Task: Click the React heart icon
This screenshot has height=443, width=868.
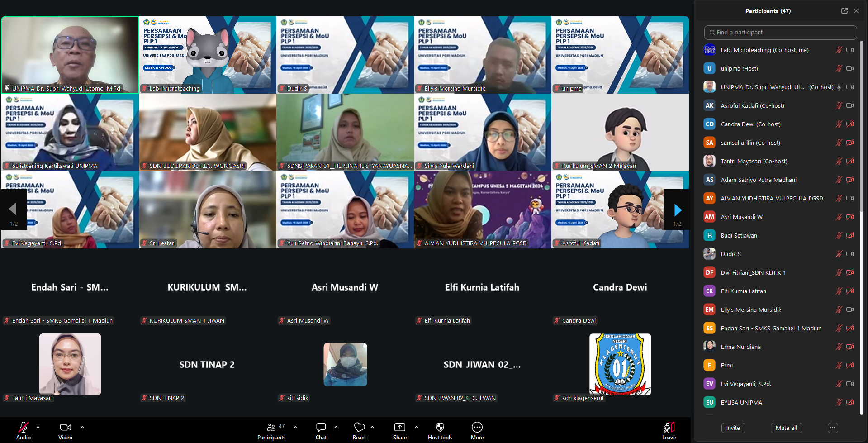Action: point(359,428)
